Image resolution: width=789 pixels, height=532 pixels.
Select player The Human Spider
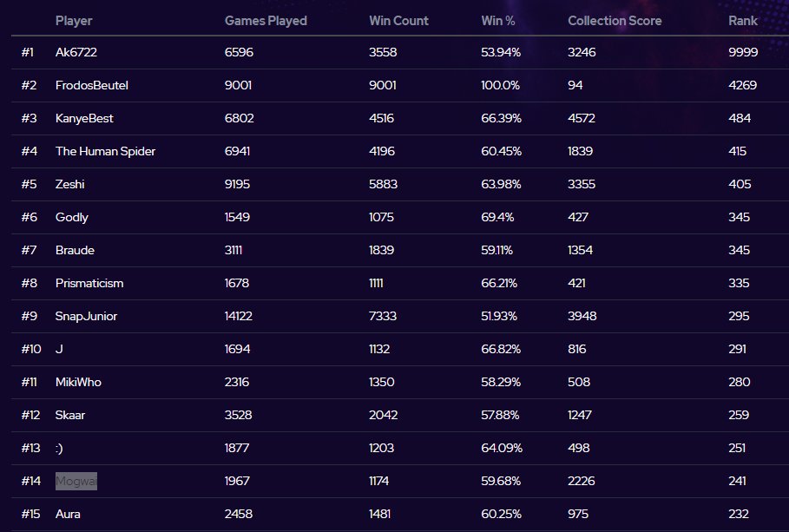[x=105, y=151]
